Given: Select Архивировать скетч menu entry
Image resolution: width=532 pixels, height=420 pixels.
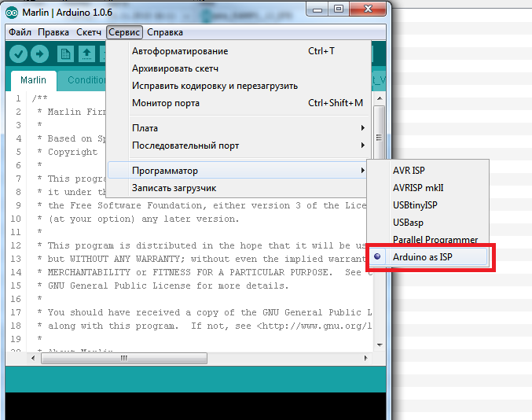Looking at the screenshot, I should click(239, 68).
